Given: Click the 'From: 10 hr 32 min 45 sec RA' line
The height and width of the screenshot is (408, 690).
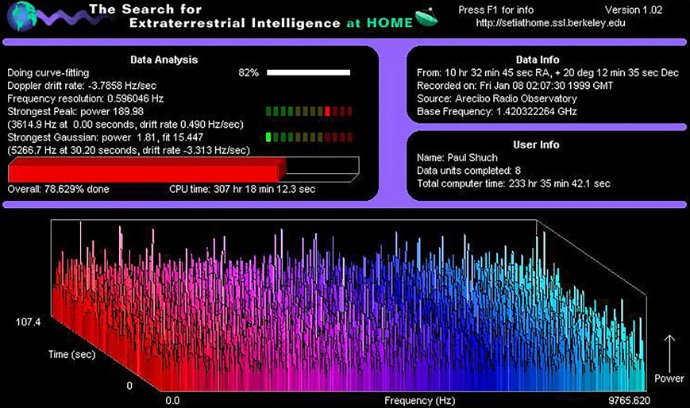Looking at the screenshot, I should pos(548,73).
